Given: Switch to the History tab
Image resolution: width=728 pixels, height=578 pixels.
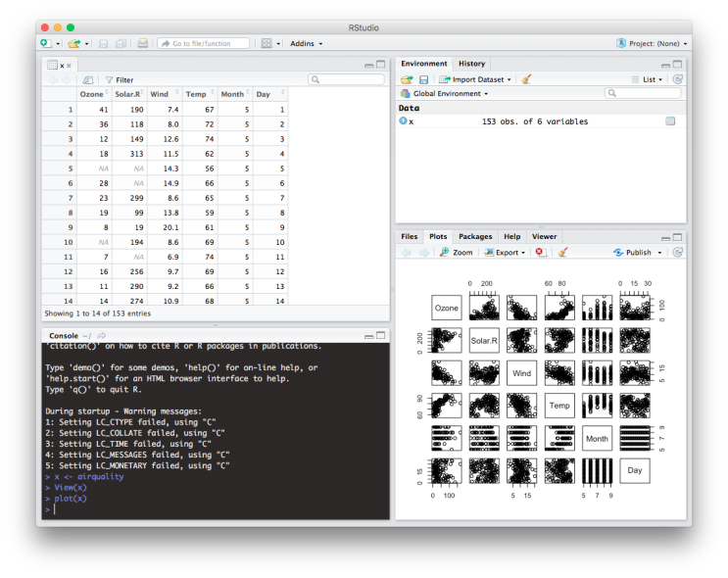Looking at the screenshot, I should click(471, 64).
